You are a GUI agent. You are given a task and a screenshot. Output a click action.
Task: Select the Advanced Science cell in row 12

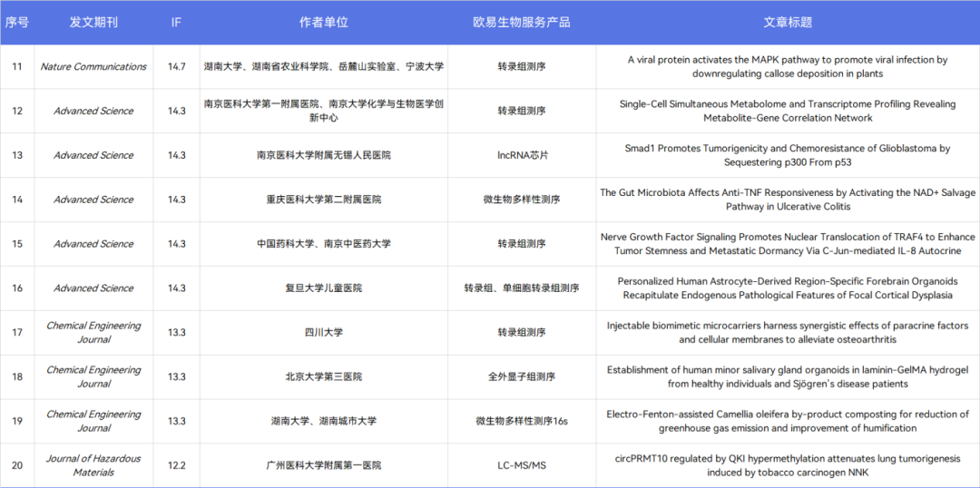[93, 112]
